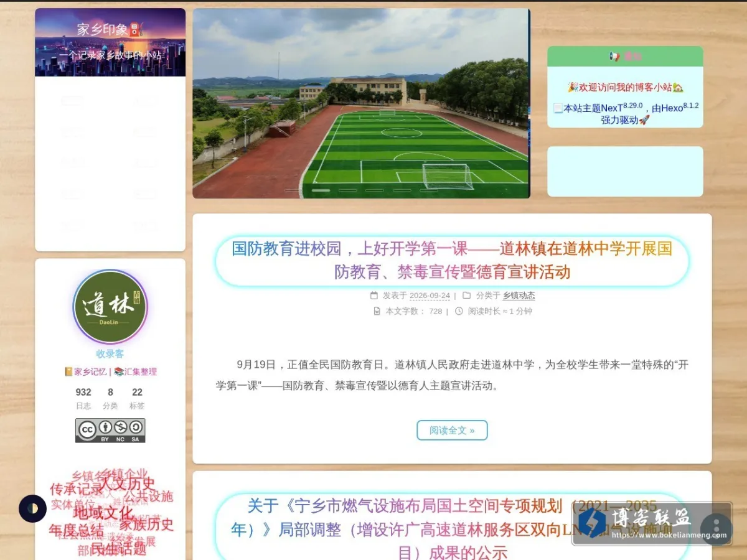This screenshot has width=747, height=560.
Task: Click the 欢迎访问我的博客小站 welcome text
Action: 625,88
